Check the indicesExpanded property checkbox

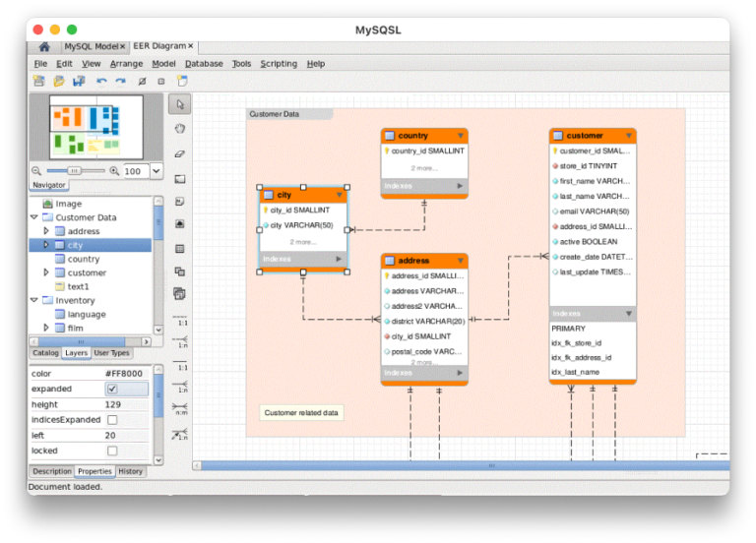pyautogui.click(x=112, y=420)
